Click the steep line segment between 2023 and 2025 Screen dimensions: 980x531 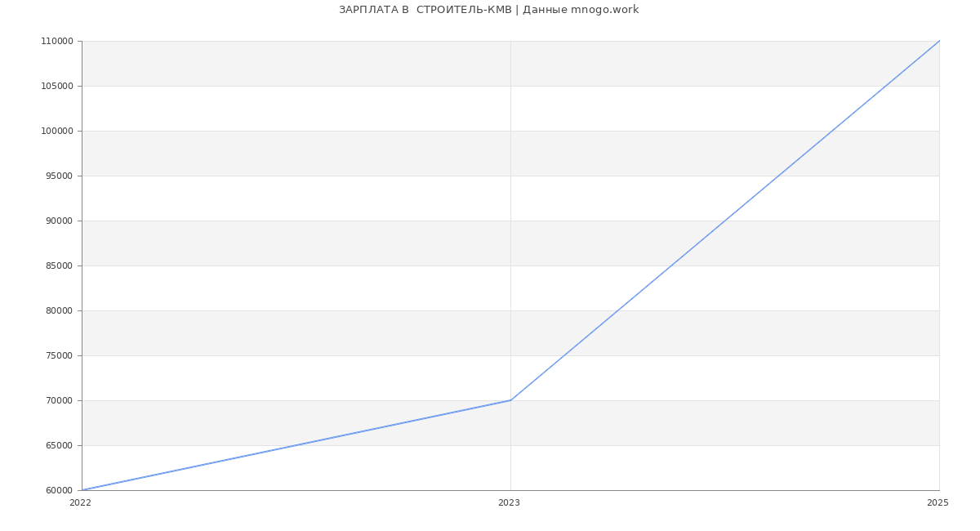coord(725,221)
